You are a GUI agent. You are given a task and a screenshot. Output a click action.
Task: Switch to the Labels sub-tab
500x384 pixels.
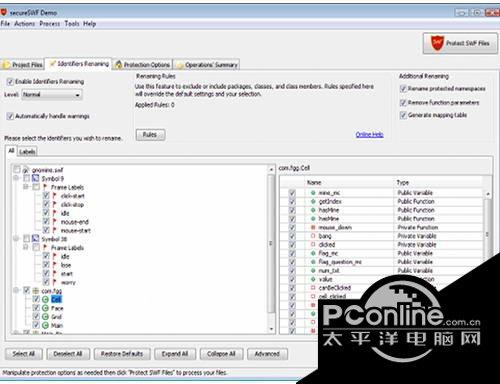pyautogui.click(x=27, y=152)
